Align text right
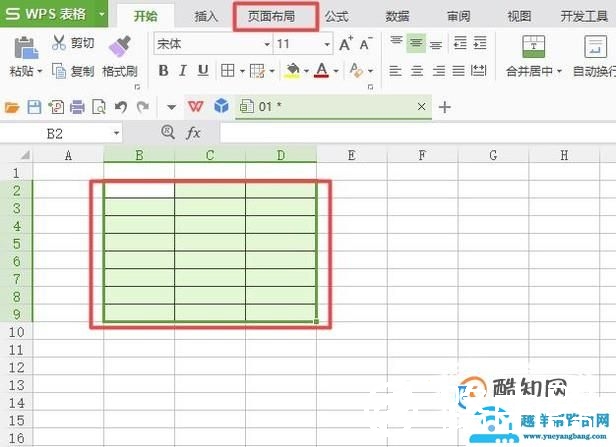The width and height of the screenshot is (616, 447). 438,71
